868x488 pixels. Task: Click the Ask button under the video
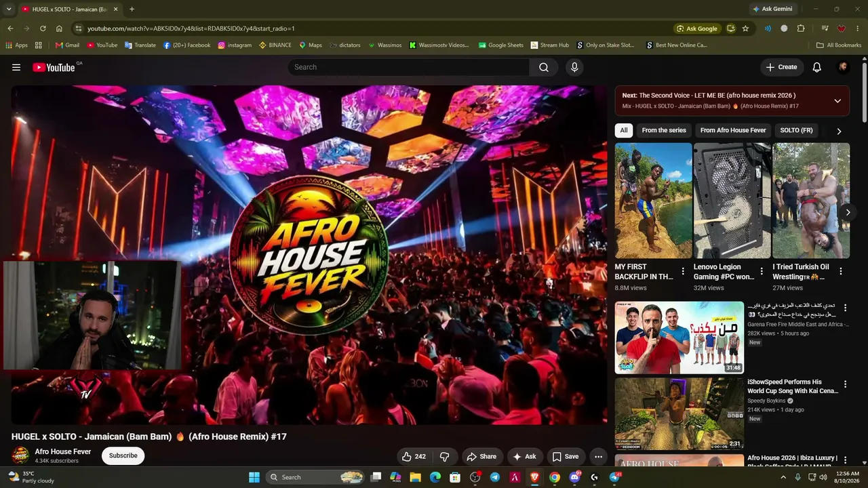[x=524, y=457]
